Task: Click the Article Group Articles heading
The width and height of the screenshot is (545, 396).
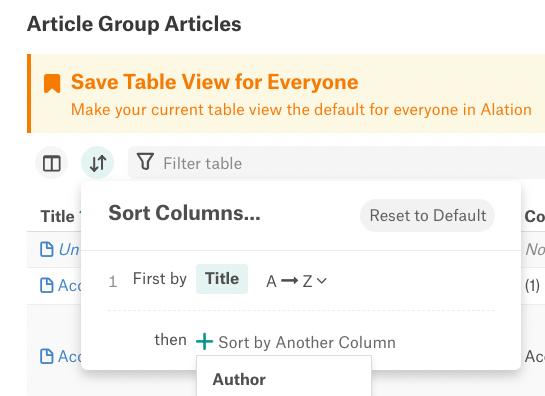Action: coord(134,24)
